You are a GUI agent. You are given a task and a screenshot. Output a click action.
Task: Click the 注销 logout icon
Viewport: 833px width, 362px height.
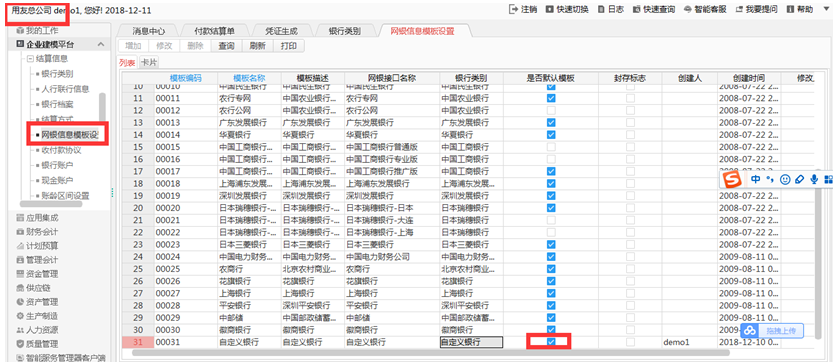[513, 9]
